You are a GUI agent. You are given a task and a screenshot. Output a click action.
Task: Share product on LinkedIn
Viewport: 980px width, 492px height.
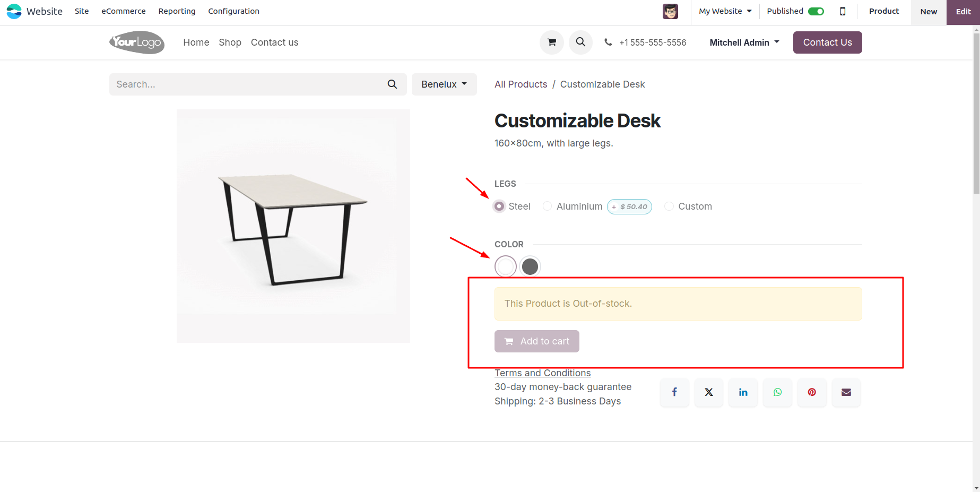tap(743, 392)
